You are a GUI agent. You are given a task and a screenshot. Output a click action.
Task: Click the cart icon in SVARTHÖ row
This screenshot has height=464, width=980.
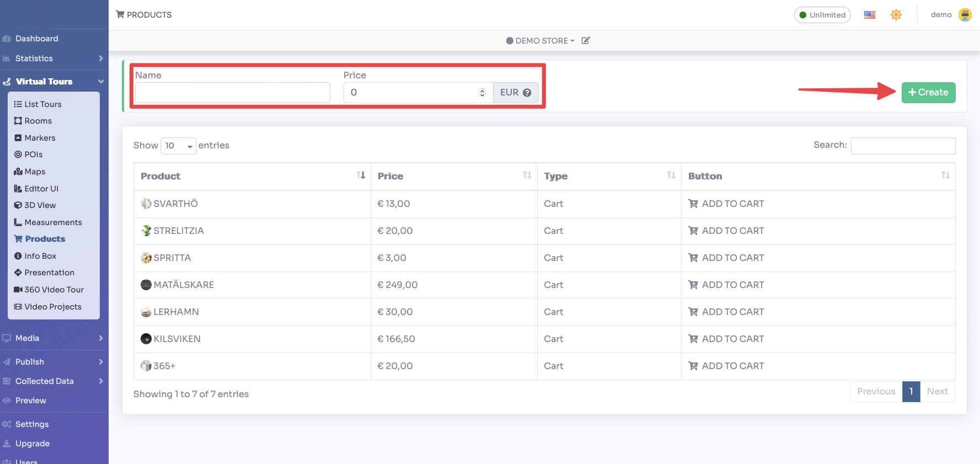click(693, 204)
